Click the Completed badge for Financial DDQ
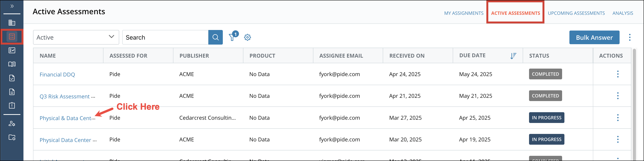This screenshot has height=161, width=644. [545, 74]
